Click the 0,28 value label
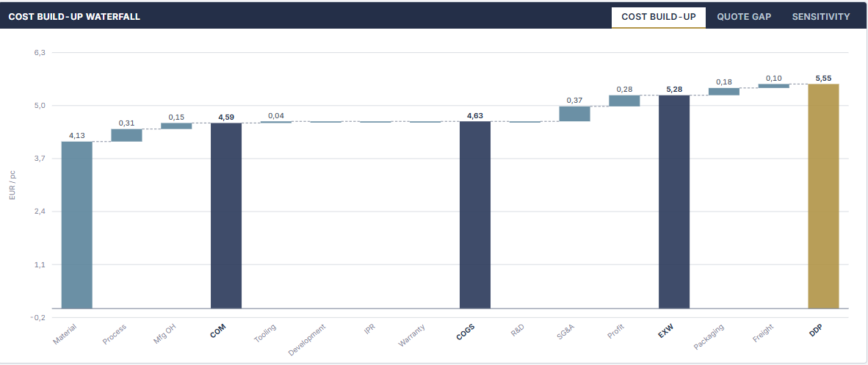The width and height of the screenshot is (868, 365). [x=624, y=89]
